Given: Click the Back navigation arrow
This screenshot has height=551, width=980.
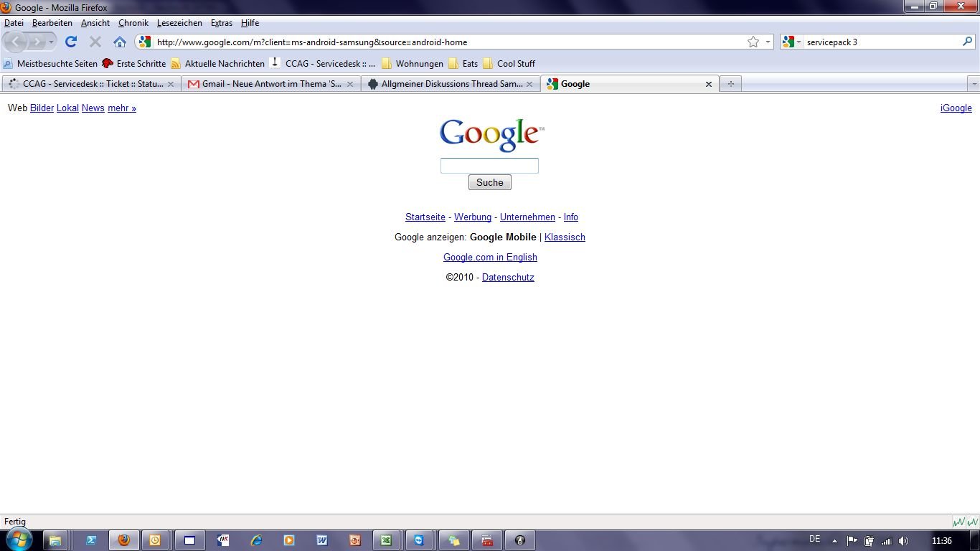Looking at the screenshot, I should (16, 42).
